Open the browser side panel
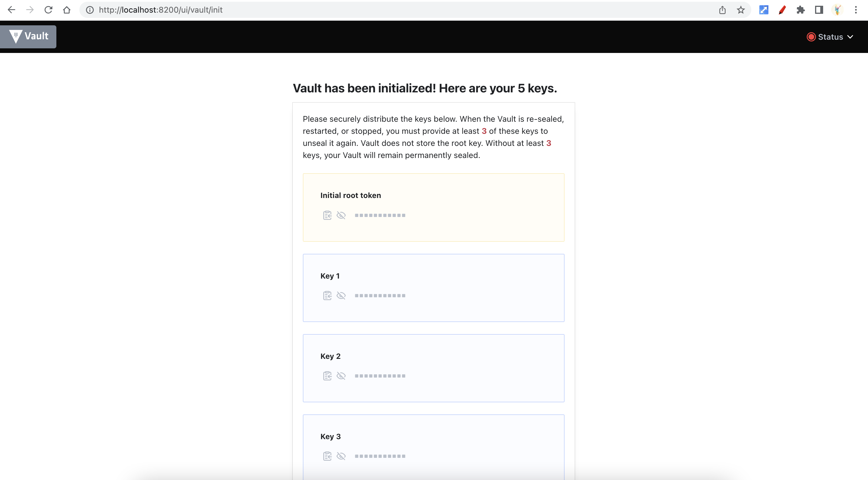The image size is (868, 480). [819, 10]
